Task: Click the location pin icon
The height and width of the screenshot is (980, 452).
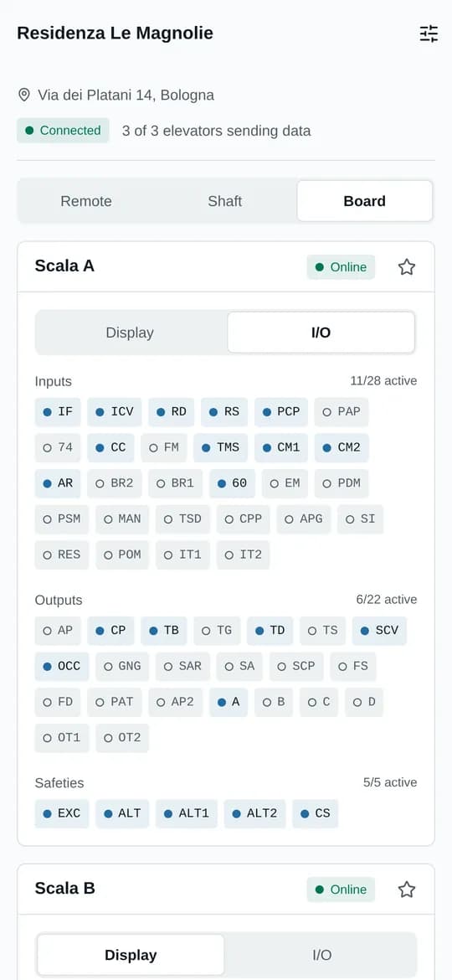Action: click(x=24, y=95)
